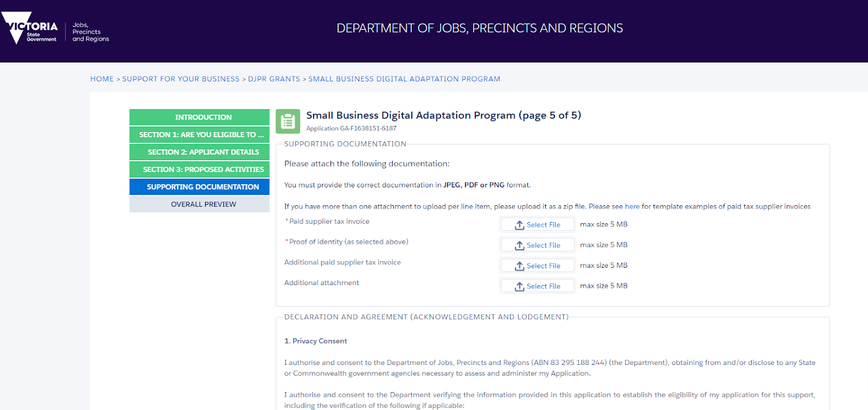The image size is (868, 410).
Task: Open the Introduction section tab
Action: 200,117
